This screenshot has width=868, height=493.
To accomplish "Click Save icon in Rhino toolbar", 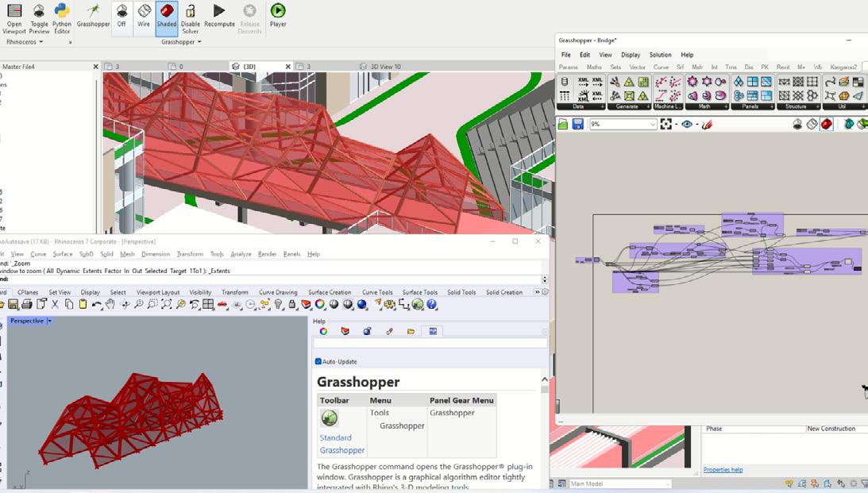I will click(x=14, y=304).
